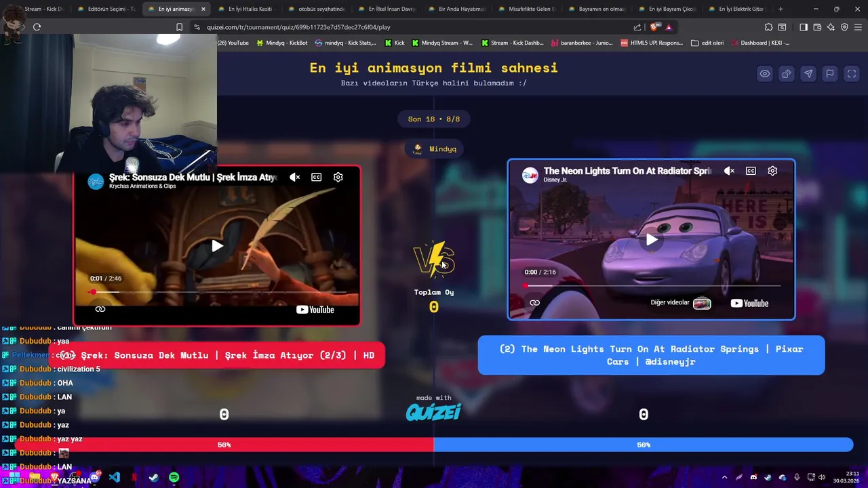Click the red 50% vote bar
Viewport: 868px width, 488px height.
click(x=224, y=445)
